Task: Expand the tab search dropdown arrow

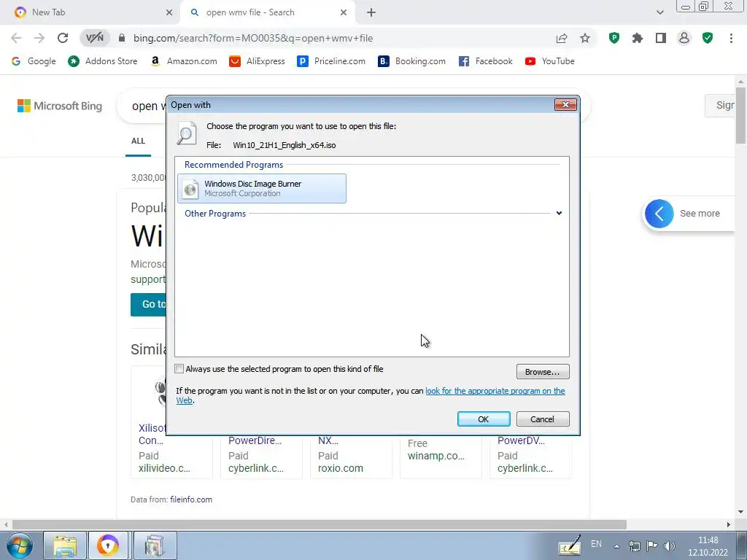Action: pyautogui.click(x=659, y=12)
